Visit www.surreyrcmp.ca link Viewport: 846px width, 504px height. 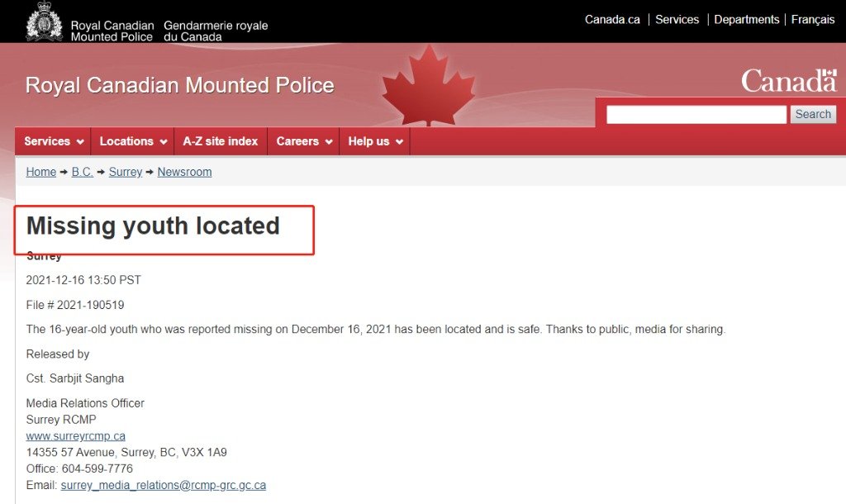coord(75,436)
